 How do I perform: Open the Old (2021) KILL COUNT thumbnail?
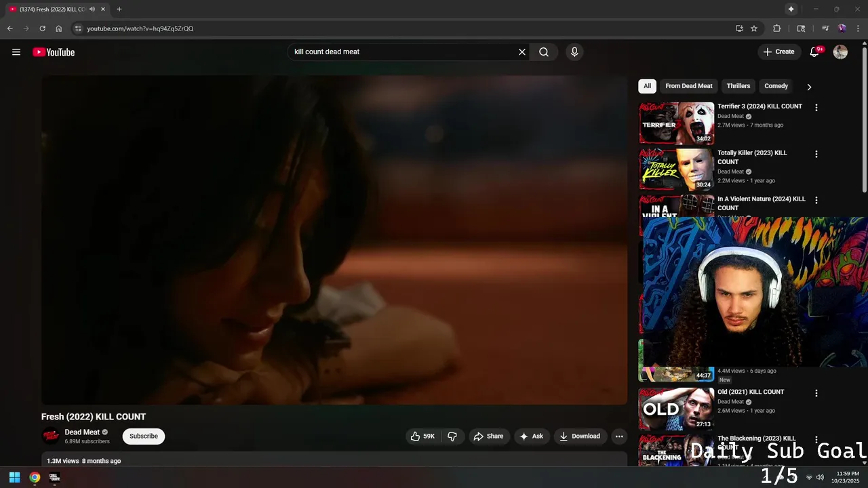[677, 409]
